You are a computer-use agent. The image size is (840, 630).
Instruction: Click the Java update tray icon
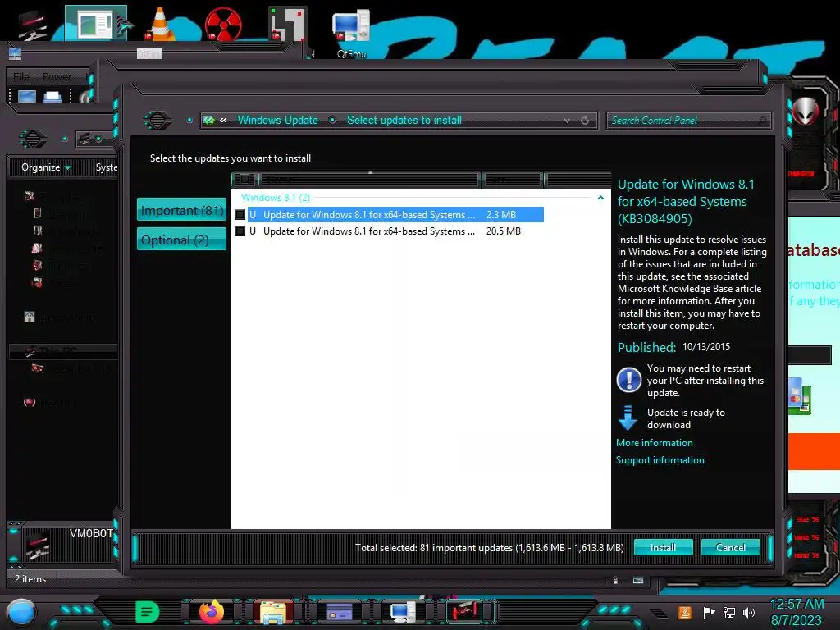pyautogui.click(x=685, y=612)
